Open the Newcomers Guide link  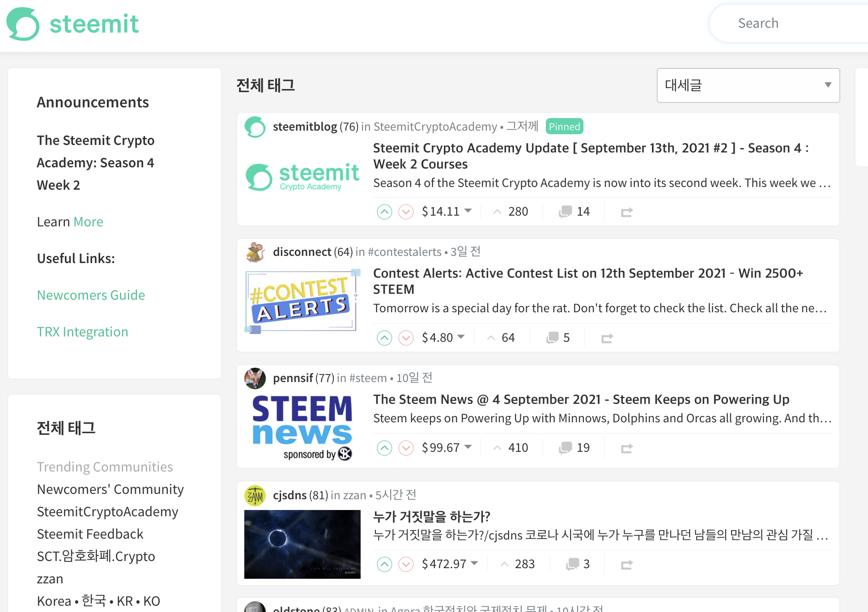click(x=91, y=295)
